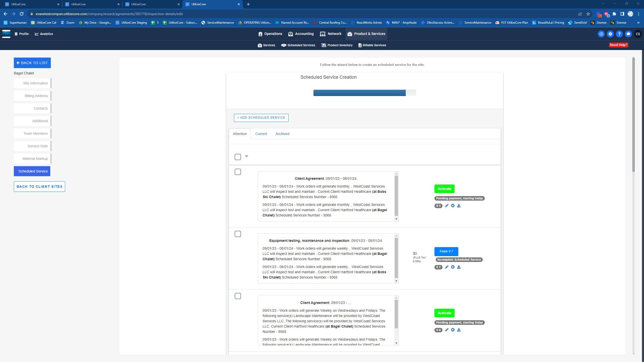
Task: Click the Scheduled Service Creation progress bar
Action: tap(364, 93)
